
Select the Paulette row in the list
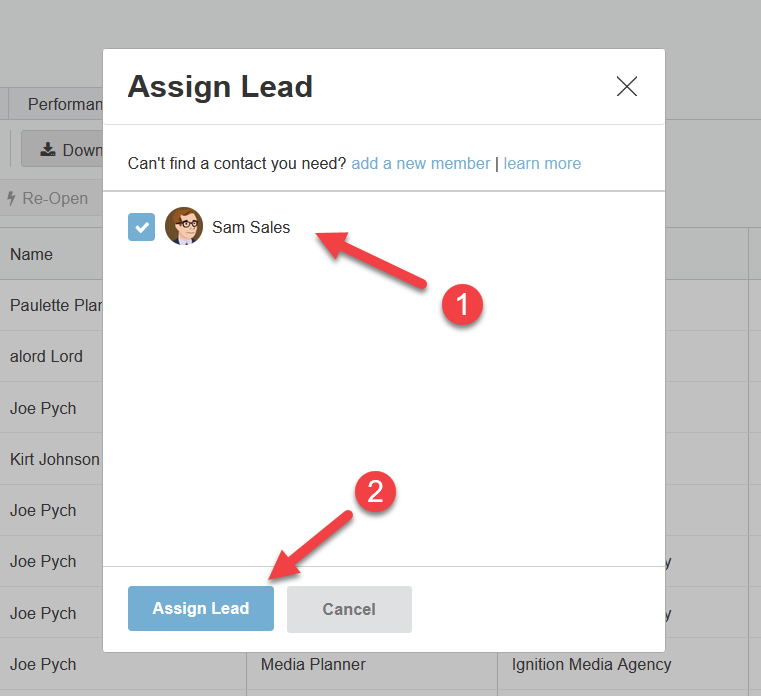(x=56, y=305)
